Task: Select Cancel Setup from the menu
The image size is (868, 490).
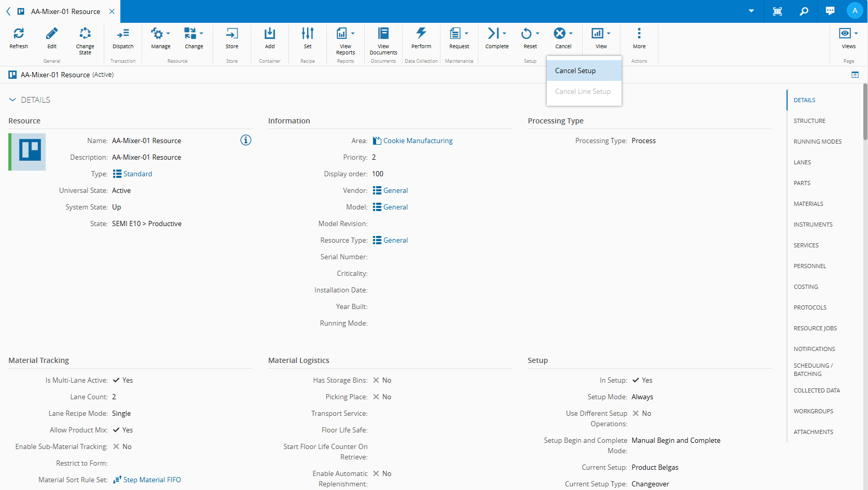Action: (x=575, y=71)
